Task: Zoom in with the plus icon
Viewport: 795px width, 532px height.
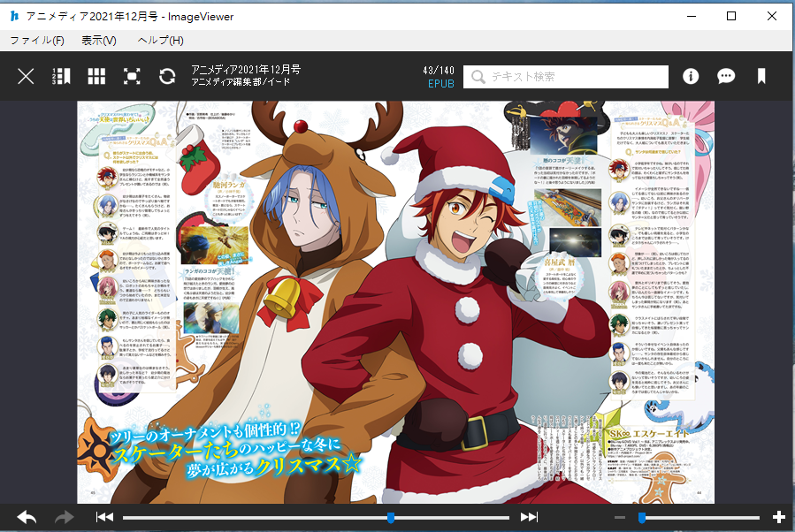Action: 779,517
